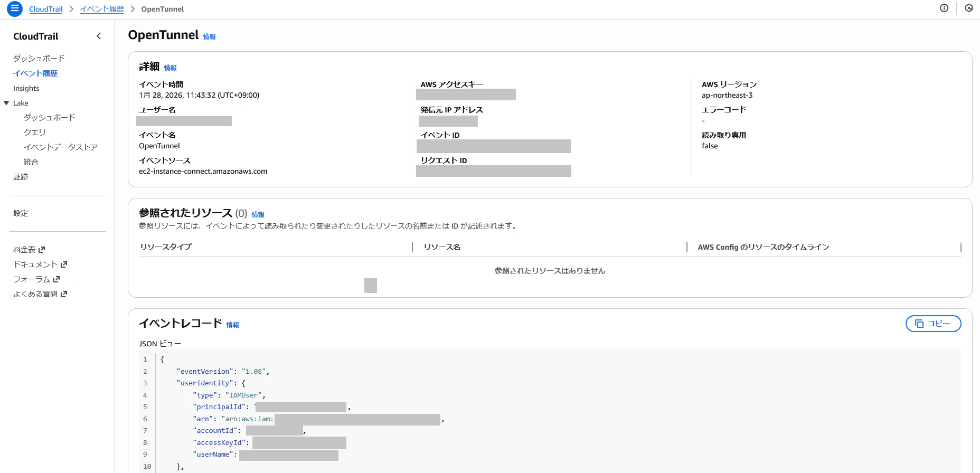
Task: Open Lake ダッシュボード in sidebar
Action: [x=50, y=117]
